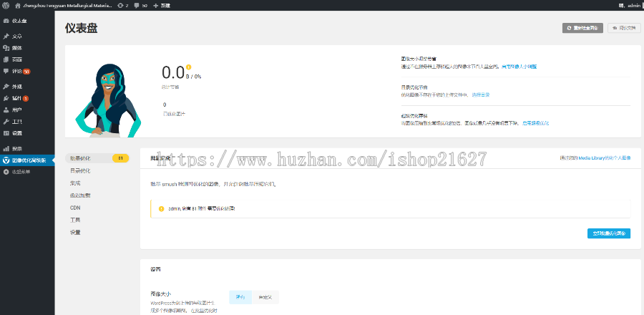Click the Tools wrench sidebar icon
This screenshot has width=644, height=315.
[6, 122]
